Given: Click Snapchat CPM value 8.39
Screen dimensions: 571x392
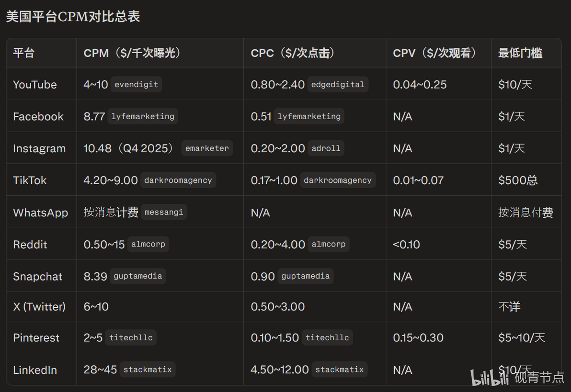Looking at the screenshot, I should (x=95, y=277).
